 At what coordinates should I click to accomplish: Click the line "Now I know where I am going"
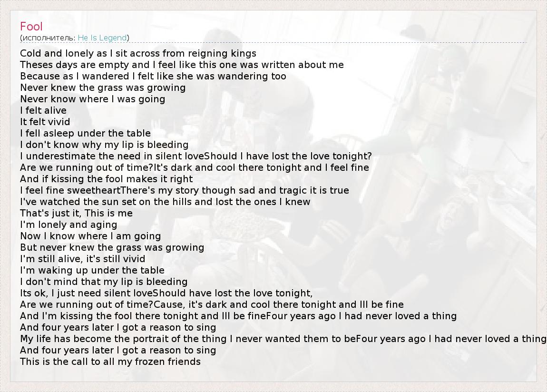coord(90,236)
